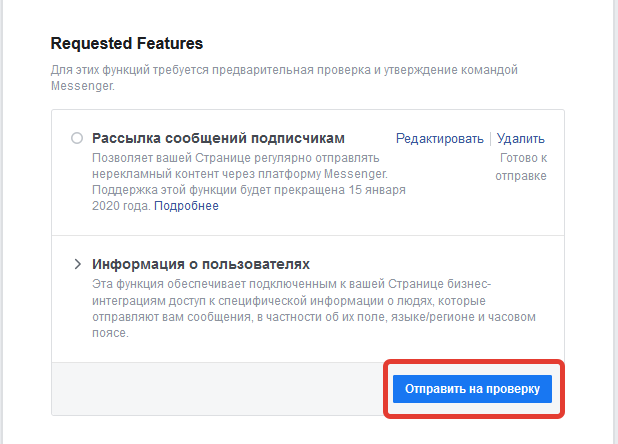Image resolution: width=618 pixels, height=444 pixels.
Task: Click the gray footer bar left of the submit button
Action: [218, 389]
